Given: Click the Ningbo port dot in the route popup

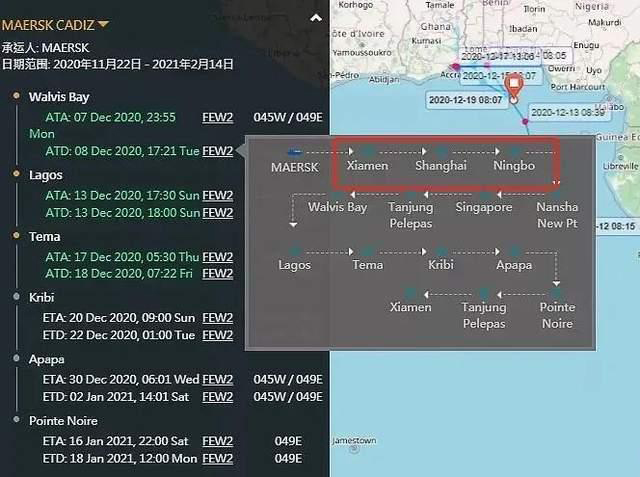Looking at the screenshot, I should pyautogui.click(x=514, y=151).
